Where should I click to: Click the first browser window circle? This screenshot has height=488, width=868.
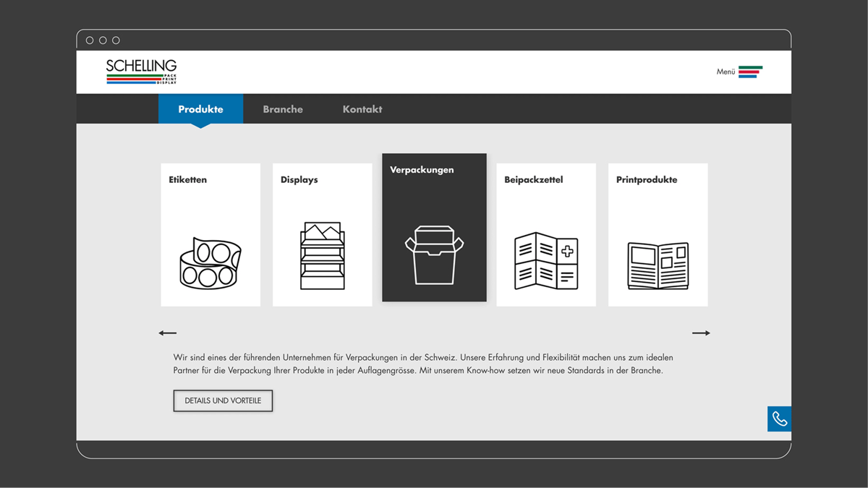89,40
